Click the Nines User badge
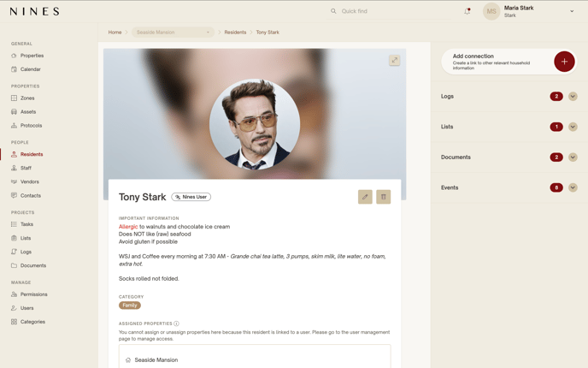This screenshot has height=368, width=588. (191, 197)
